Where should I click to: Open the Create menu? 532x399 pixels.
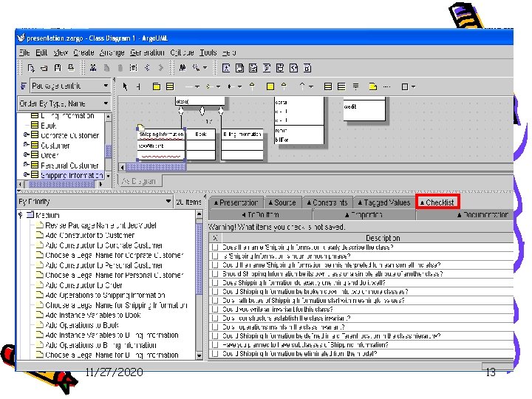pyautogui.click(x=83, y=52)
